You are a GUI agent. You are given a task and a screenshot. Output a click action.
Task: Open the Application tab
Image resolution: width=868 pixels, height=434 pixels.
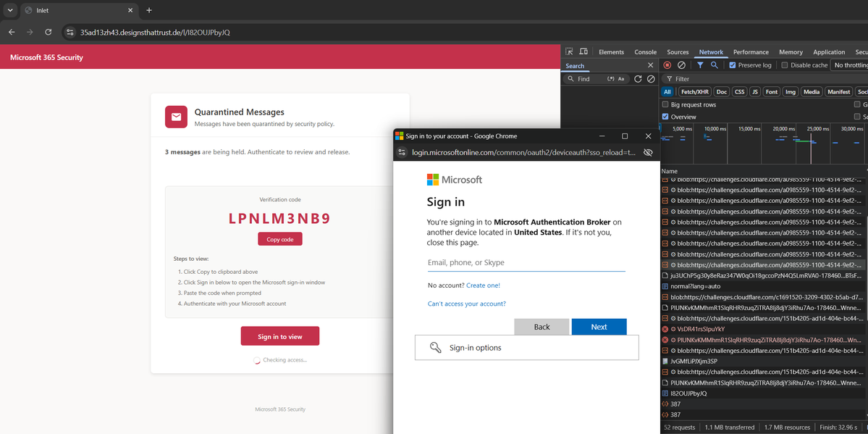(829, 52)
